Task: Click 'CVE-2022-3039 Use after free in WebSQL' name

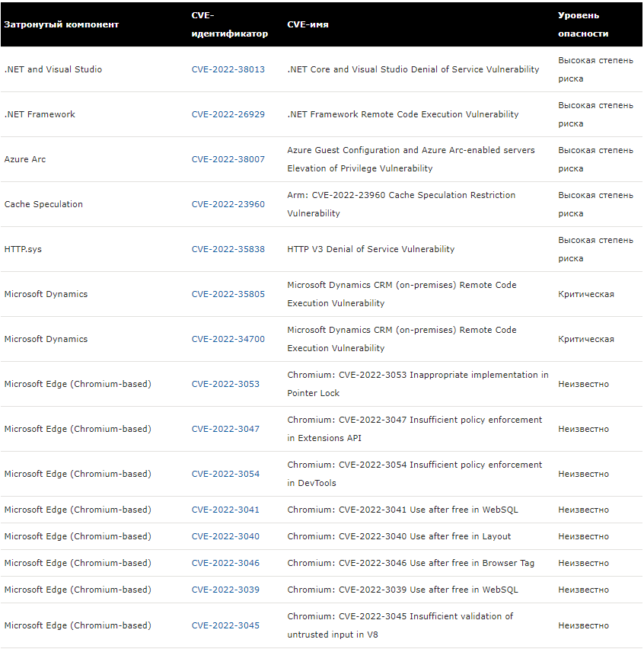Action: click(x=403, y=590)
